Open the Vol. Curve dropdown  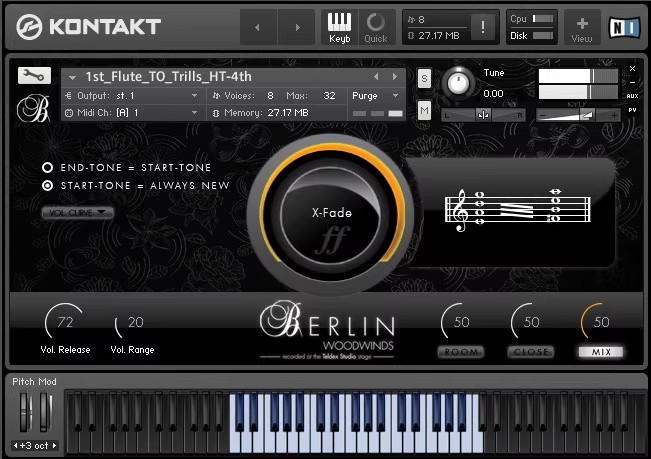[77, 212]
